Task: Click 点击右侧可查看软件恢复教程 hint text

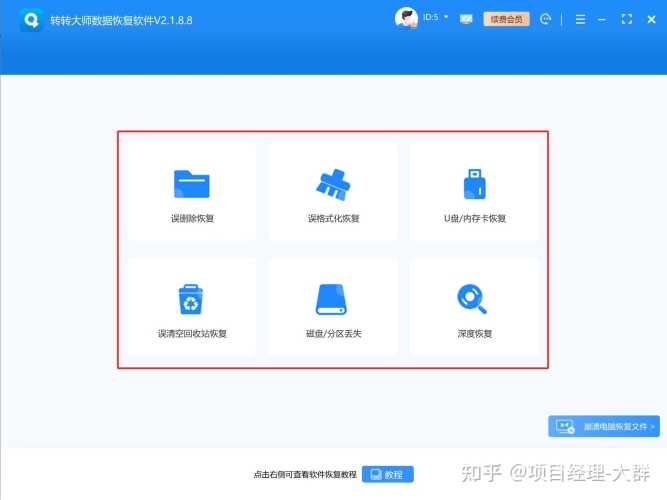Action: (305, 474)
